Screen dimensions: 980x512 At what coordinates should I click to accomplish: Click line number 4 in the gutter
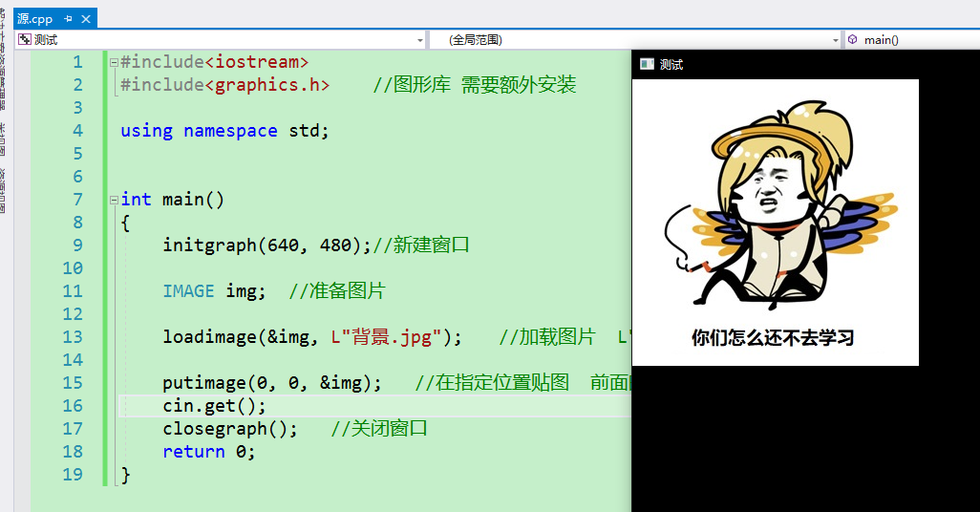77,131
